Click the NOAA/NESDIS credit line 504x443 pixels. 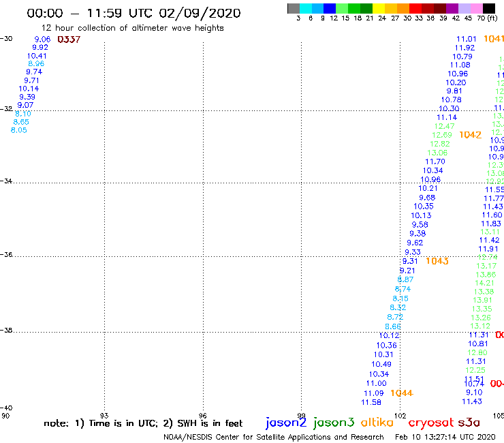coord(274,438)
